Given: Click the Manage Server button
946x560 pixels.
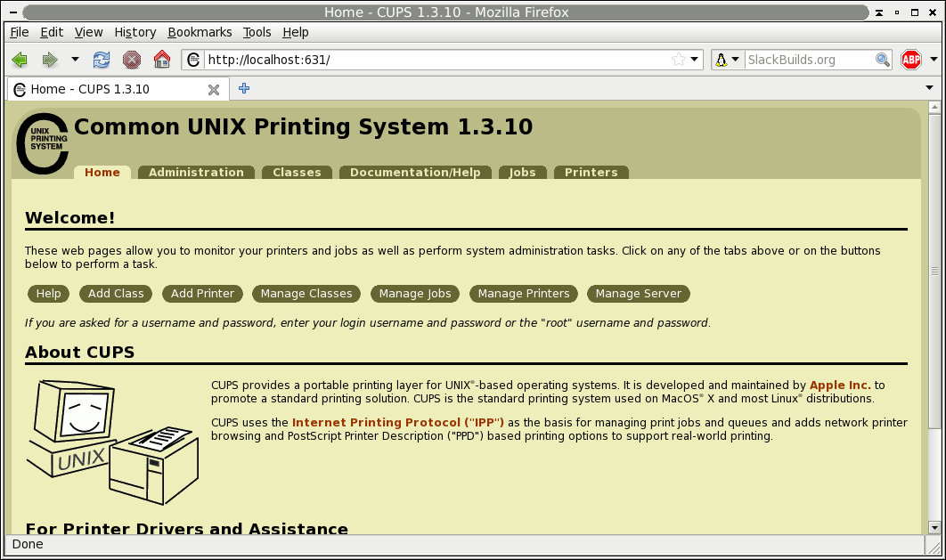Looking at the screenshot, I should coord(639,294).
